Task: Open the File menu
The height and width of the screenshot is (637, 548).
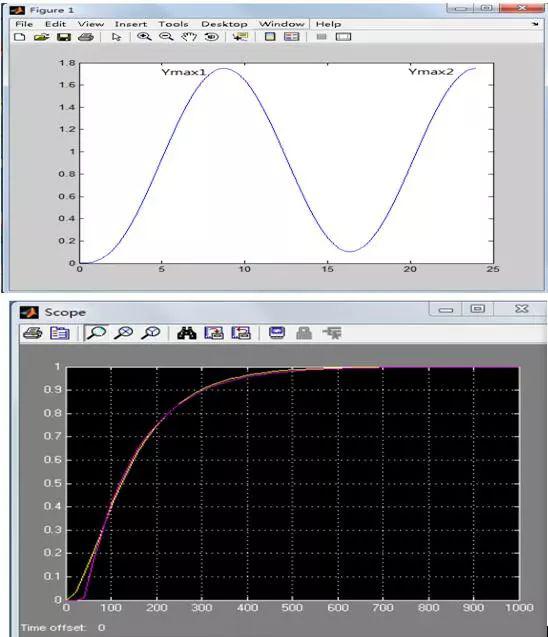Action: pyautogui.click(x=24, y=24)
